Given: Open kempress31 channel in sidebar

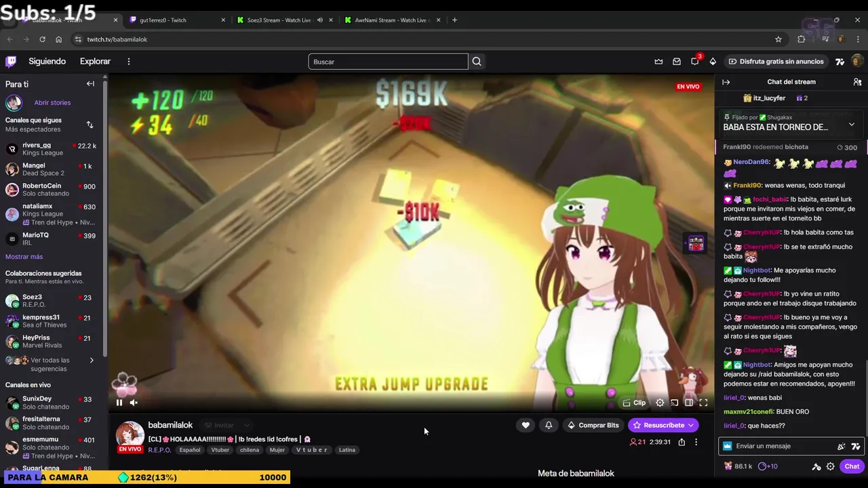Looking at the screenshot, I should (x=51, y=321).
